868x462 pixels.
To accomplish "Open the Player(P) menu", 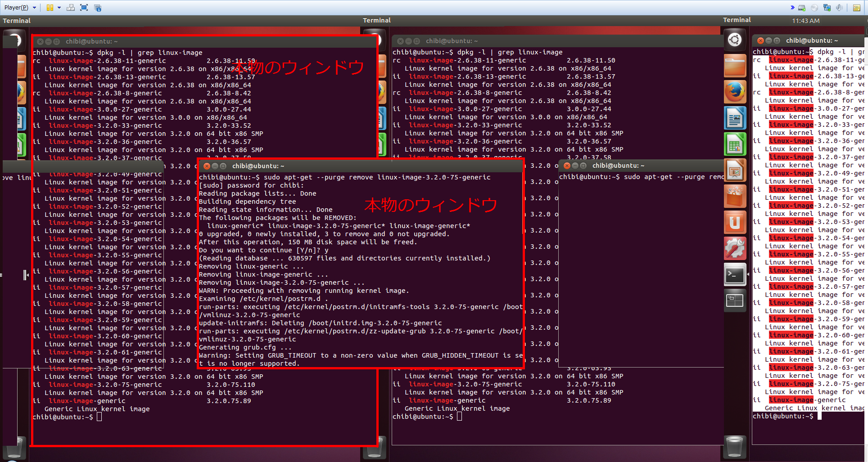I will tap(16, 7).
